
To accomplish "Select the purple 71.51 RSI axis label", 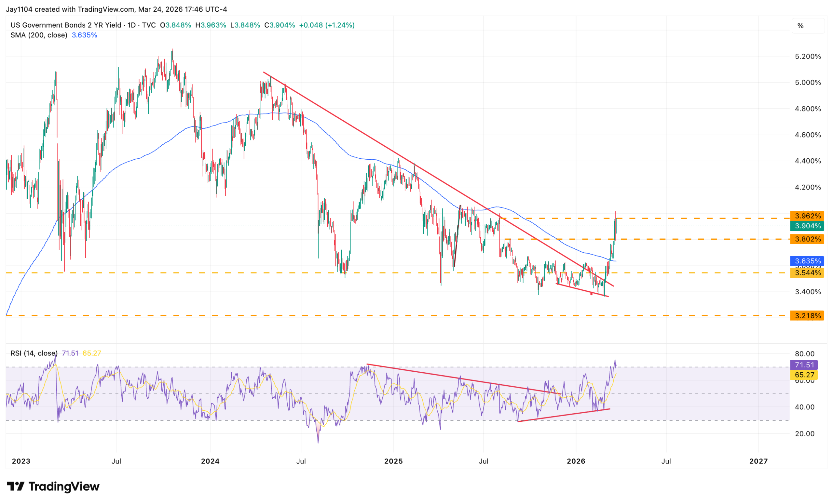I will coord(804,365).
